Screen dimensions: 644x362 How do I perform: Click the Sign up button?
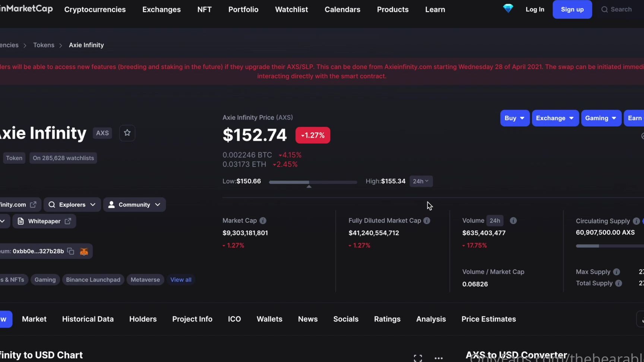pos(572,9)
